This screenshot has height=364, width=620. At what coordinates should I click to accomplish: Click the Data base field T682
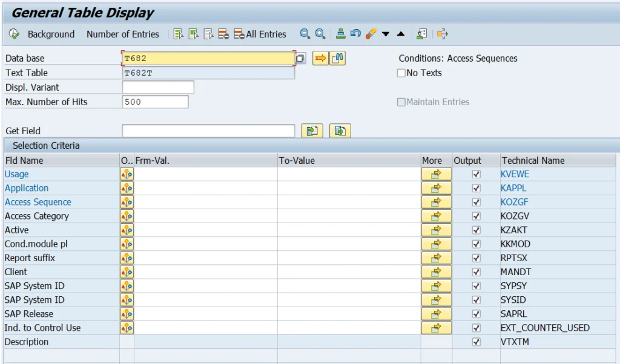(208, 59)
